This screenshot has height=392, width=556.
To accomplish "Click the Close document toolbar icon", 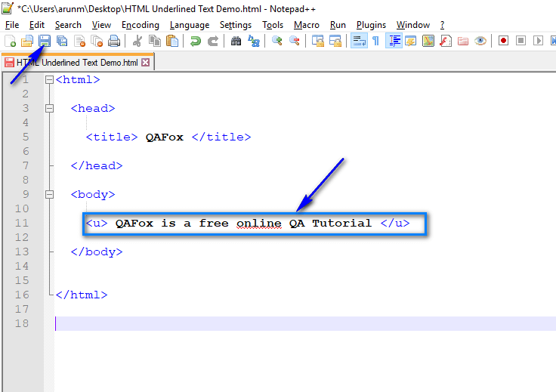I will [79, 41].
